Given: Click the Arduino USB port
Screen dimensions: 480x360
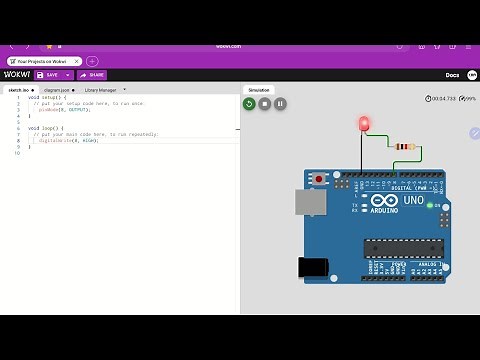Looking at the screenshot, I should [x=310, y=202].
